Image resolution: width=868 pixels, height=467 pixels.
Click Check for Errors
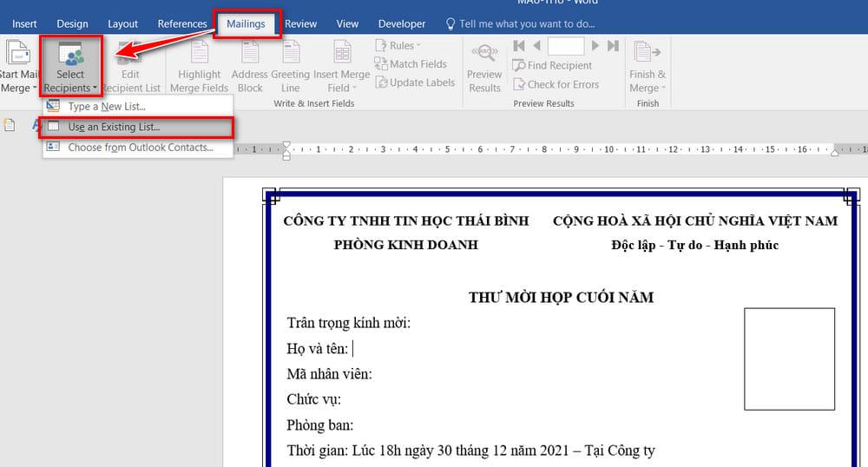pyautogui.click(x=556, y=84)
